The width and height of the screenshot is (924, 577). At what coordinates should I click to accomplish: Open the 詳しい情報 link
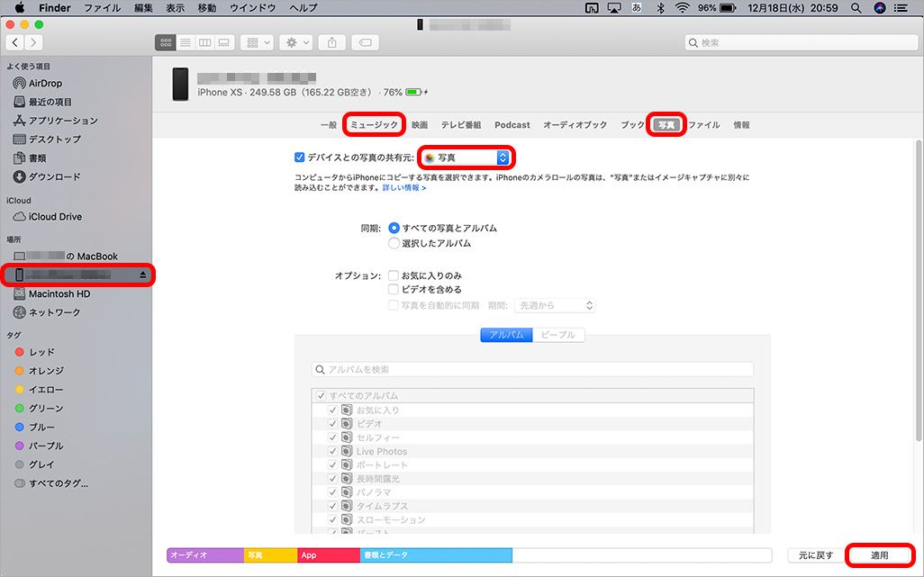(x=403, y=188)
